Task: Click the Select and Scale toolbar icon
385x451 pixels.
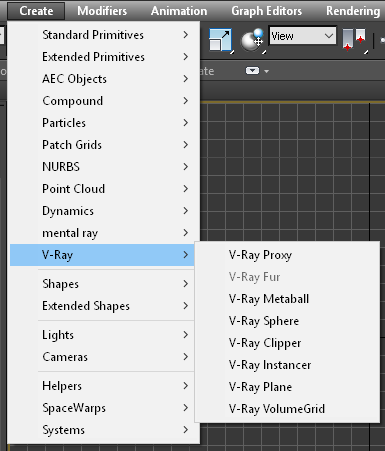Action: point(221,40)
